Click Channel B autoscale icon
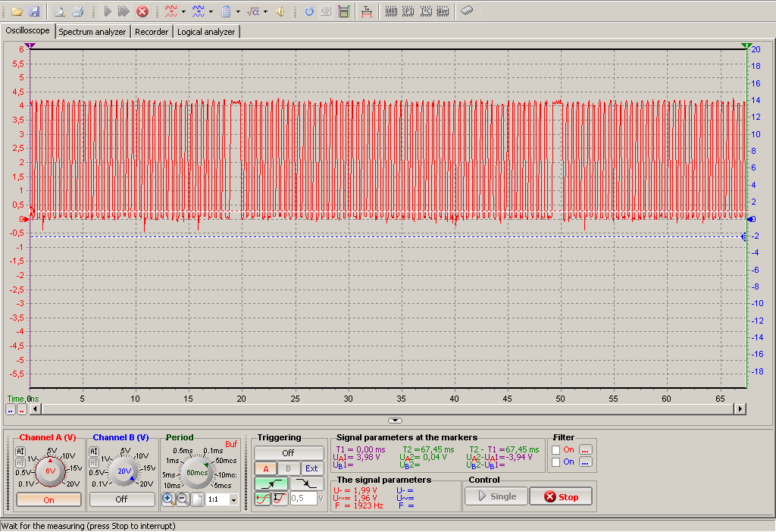776x532 pixels. point(93,452)
